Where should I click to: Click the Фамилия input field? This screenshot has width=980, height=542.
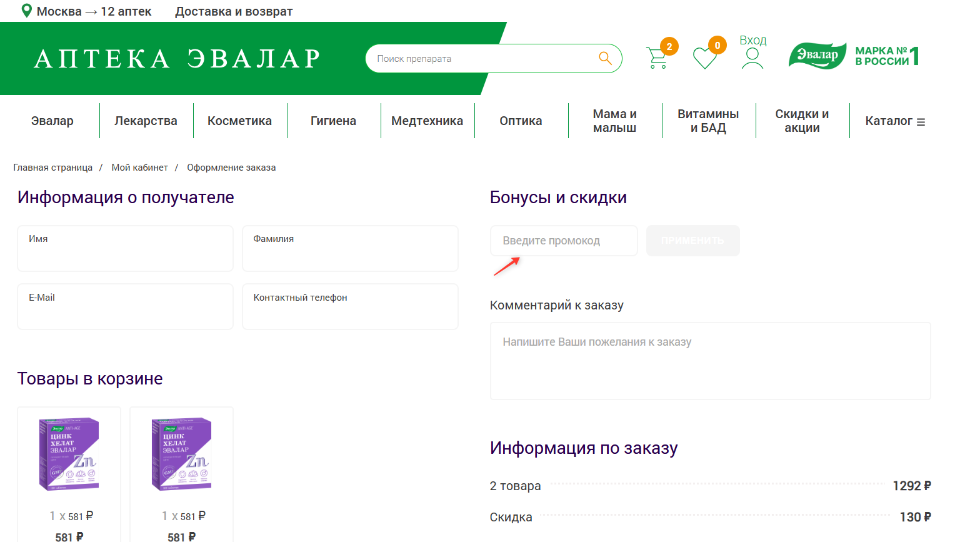tap(350, 248)
